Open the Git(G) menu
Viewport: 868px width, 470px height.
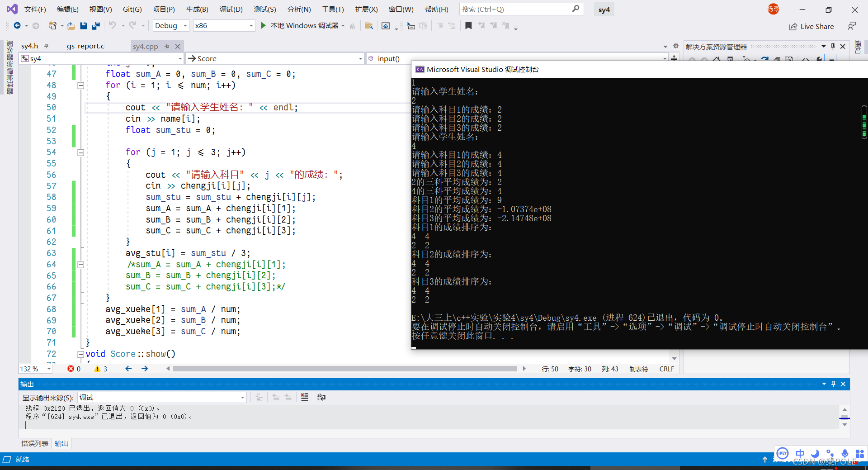point(132,9)
